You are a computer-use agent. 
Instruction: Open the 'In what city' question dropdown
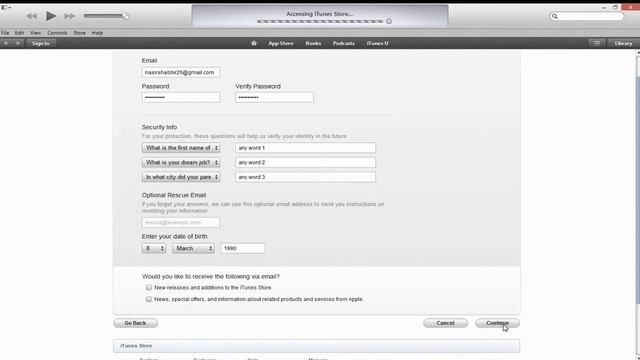(181, 177)
